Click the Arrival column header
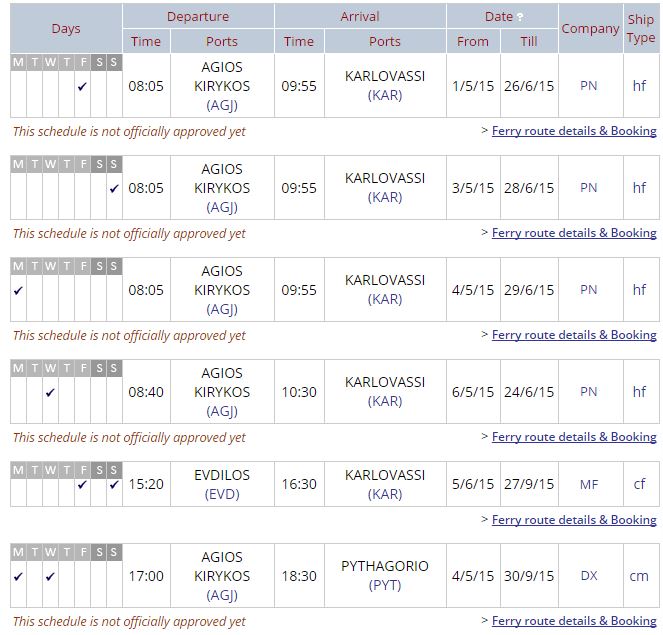The width and height of the screenshot is (663, 635). tap(360, 16)
